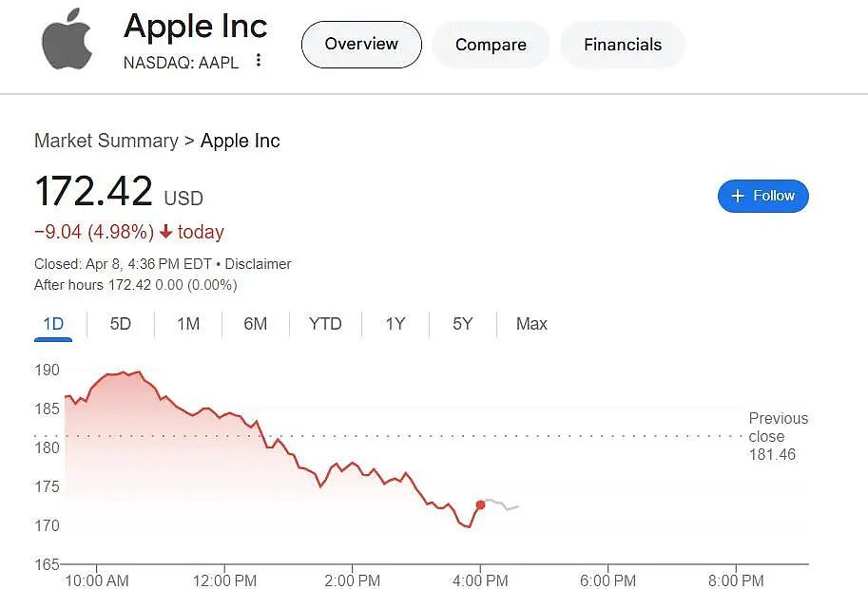Open the three-dot menu beside NASDAQ: AAPL
Image resolution: width=868 pixels, height=589 pixels.
(259, 60)
